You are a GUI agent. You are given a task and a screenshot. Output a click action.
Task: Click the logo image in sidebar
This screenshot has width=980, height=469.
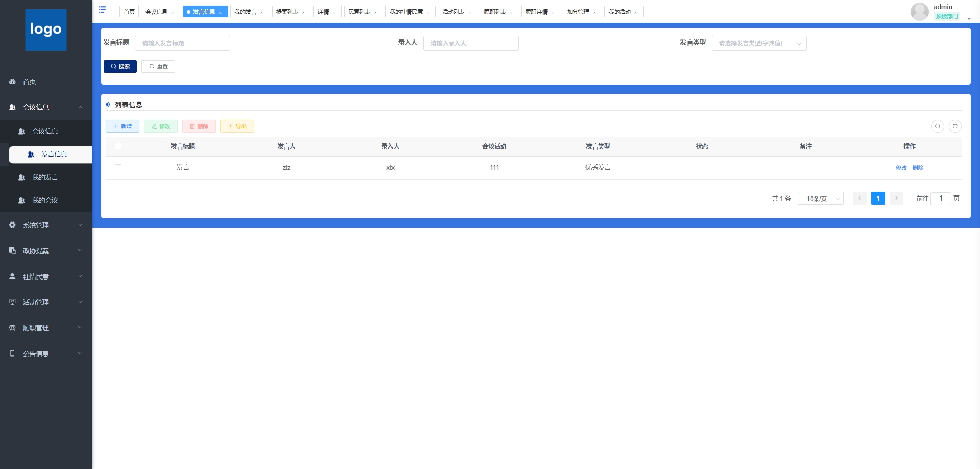coord(46,30)
